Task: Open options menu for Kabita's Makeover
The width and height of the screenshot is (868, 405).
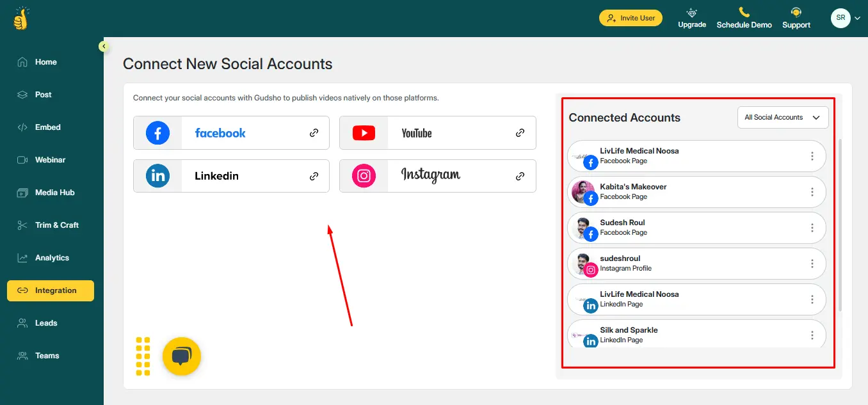Action: [812, 192]
